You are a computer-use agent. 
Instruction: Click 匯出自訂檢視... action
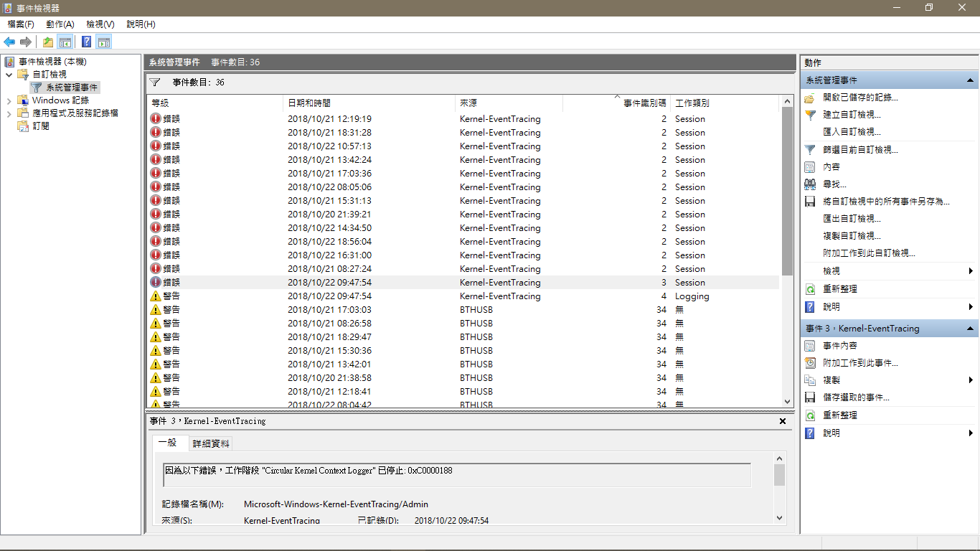852,219
